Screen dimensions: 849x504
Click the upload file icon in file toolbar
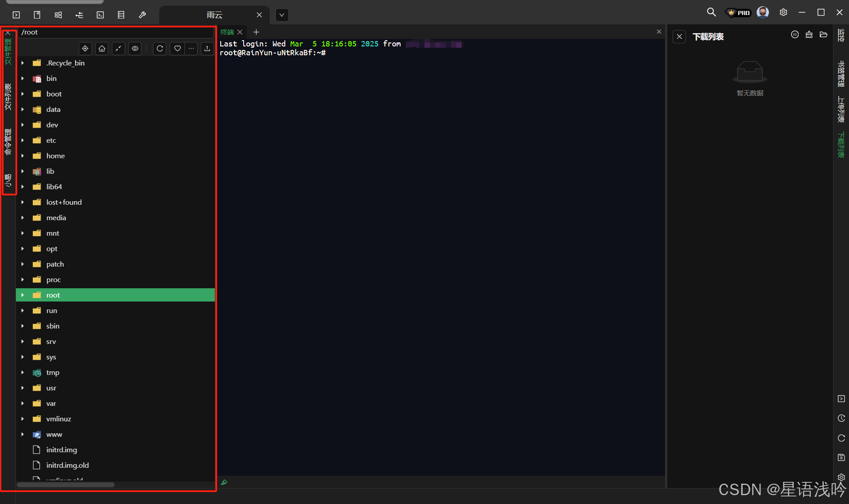pos(207,49)
